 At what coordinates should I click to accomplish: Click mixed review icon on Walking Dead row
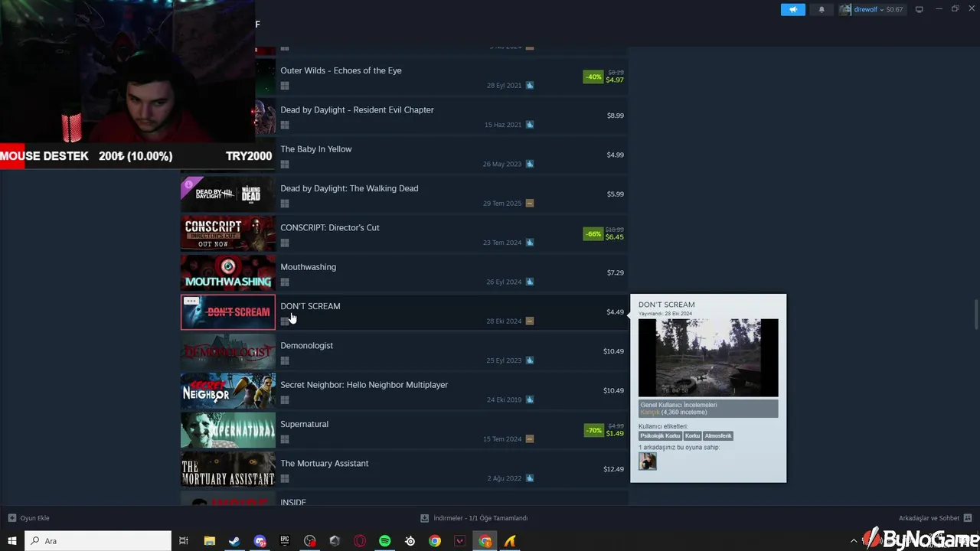[x=530, y=204]
